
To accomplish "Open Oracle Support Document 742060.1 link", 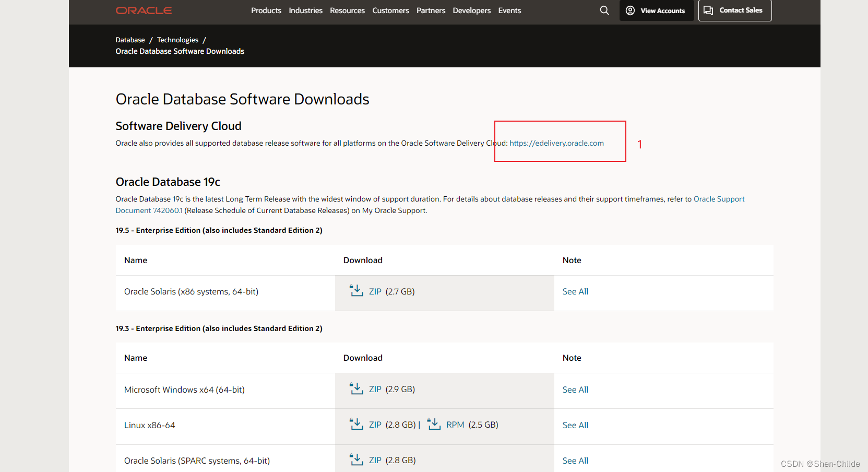I will [719, 199].
